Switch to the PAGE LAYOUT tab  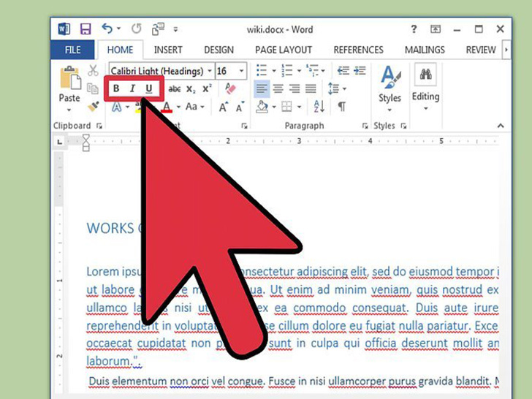[x=284, y=50]
